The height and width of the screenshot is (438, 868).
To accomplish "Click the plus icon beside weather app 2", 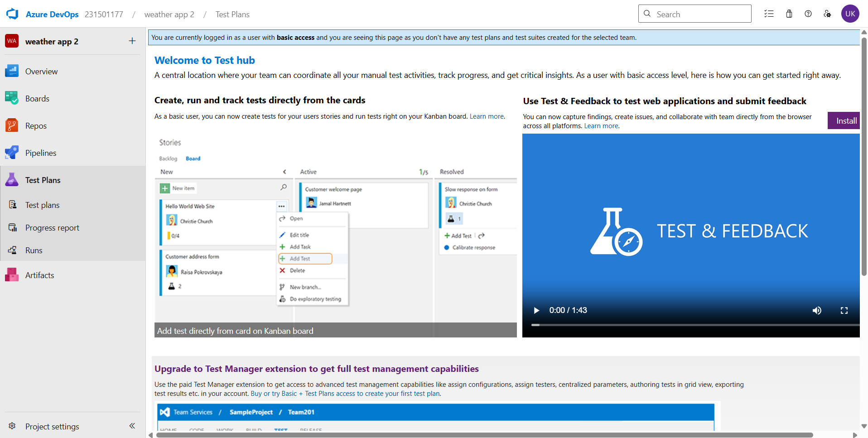I will tap(132, 41).
